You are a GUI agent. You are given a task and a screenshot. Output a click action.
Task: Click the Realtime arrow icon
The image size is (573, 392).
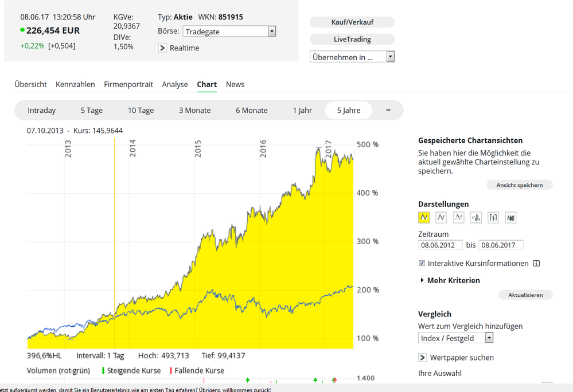click(x=162, y=48)
